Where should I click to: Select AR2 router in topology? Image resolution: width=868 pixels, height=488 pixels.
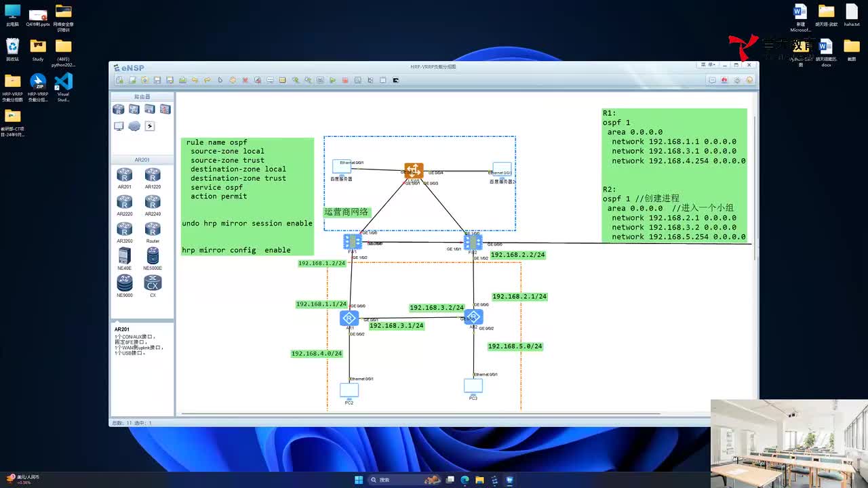coord(473,317)
